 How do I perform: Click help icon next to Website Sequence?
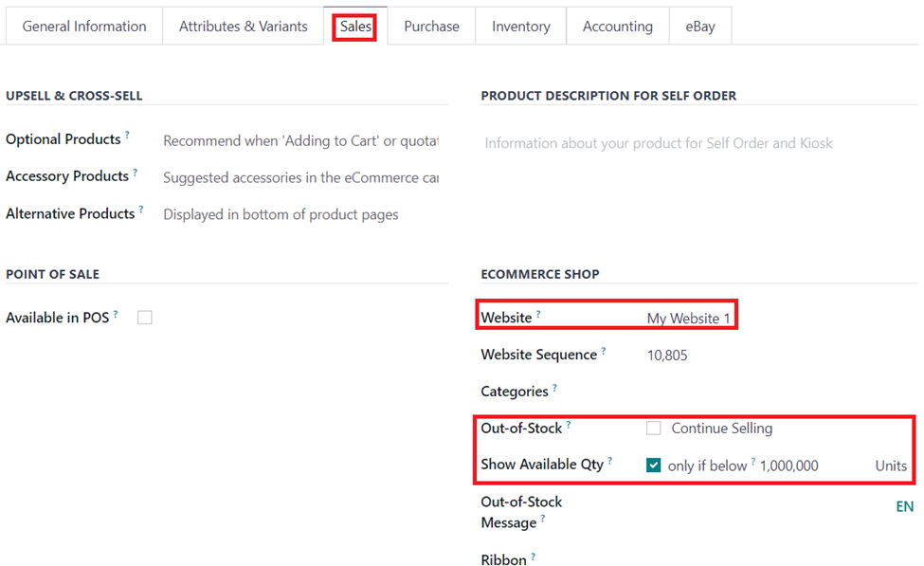coord(604,351)
